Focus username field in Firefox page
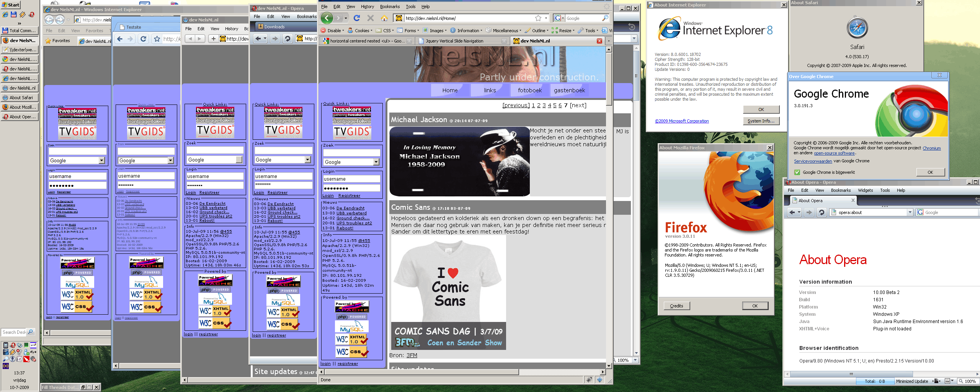980x392 pixels. (x=351, y=179)
